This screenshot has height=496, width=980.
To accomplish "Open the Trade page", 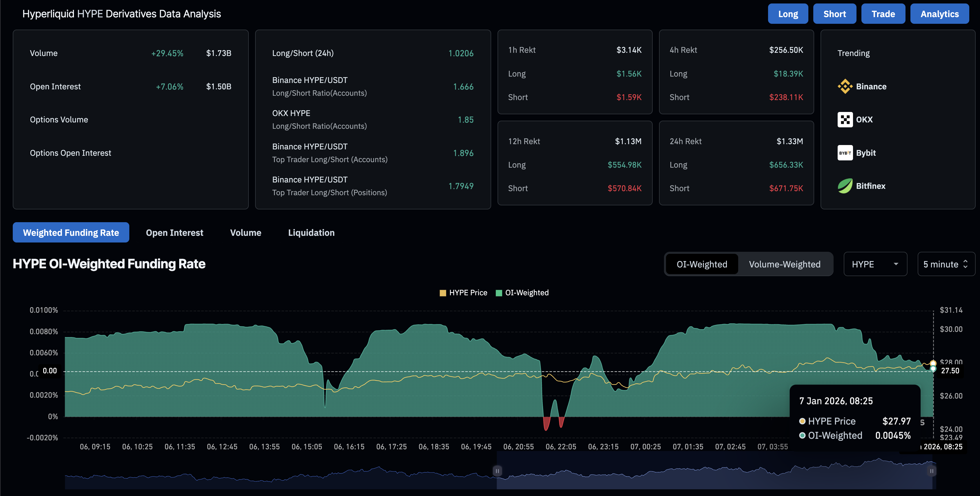I will pos(883,13).
